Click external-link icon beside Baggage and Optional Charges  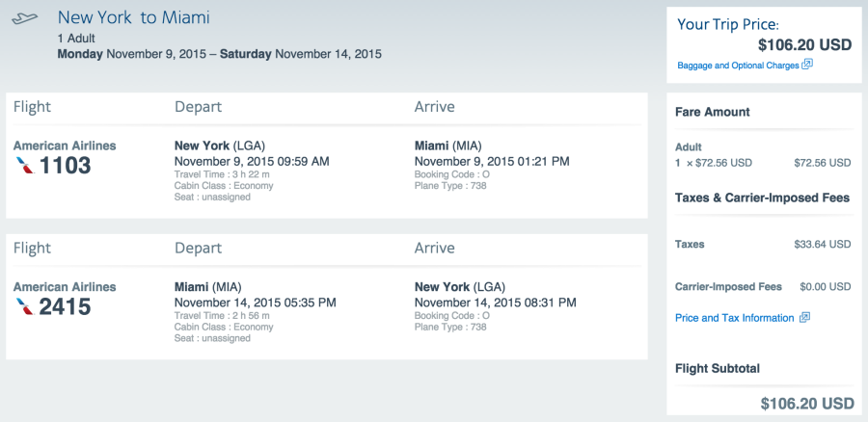click(807, 65)
